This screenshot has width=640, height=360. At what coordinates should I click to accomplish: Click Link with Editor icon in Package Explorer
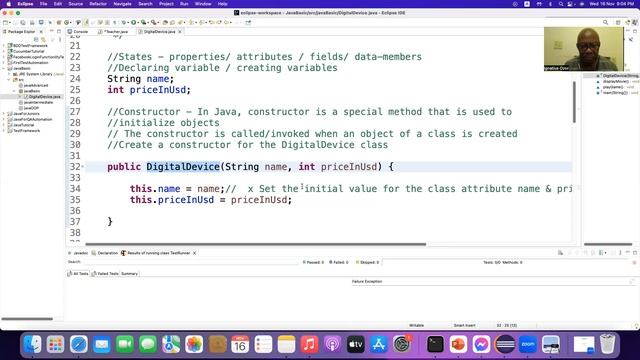pos(43,39)
